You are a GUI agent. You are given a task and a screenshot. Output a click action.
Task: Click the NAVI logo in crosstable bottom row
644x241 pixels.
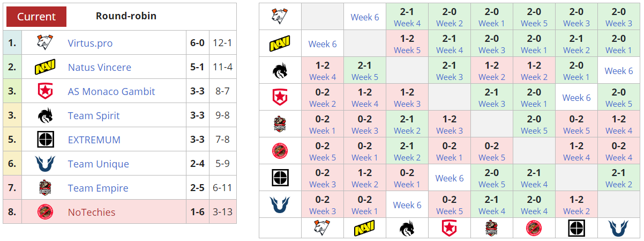pos(364,228)
